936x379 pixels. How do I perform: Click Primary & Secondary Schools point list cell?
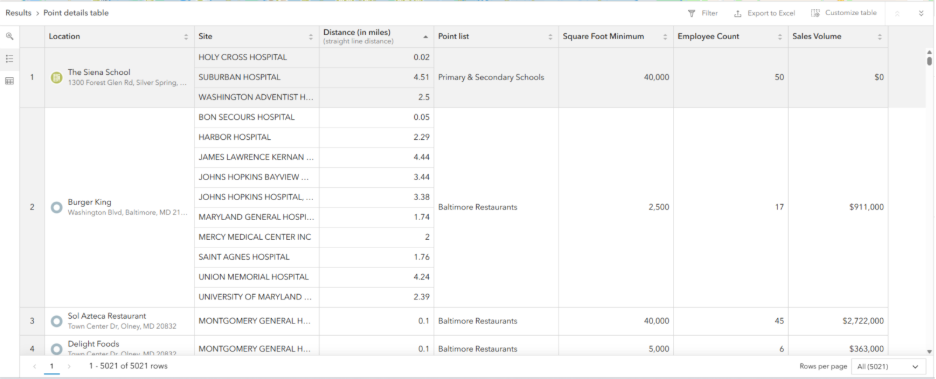click(496, 78)
